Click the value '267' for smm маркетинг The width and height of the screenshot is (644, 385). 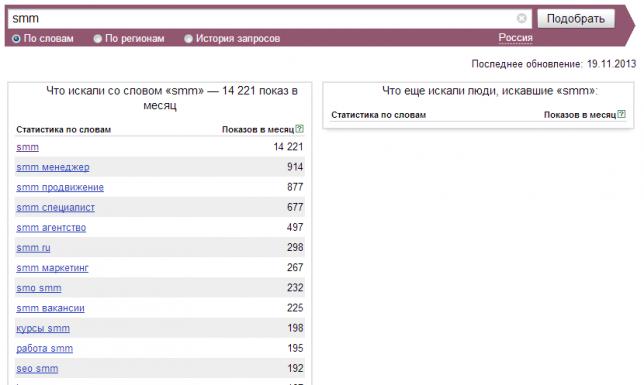[295, 267]
